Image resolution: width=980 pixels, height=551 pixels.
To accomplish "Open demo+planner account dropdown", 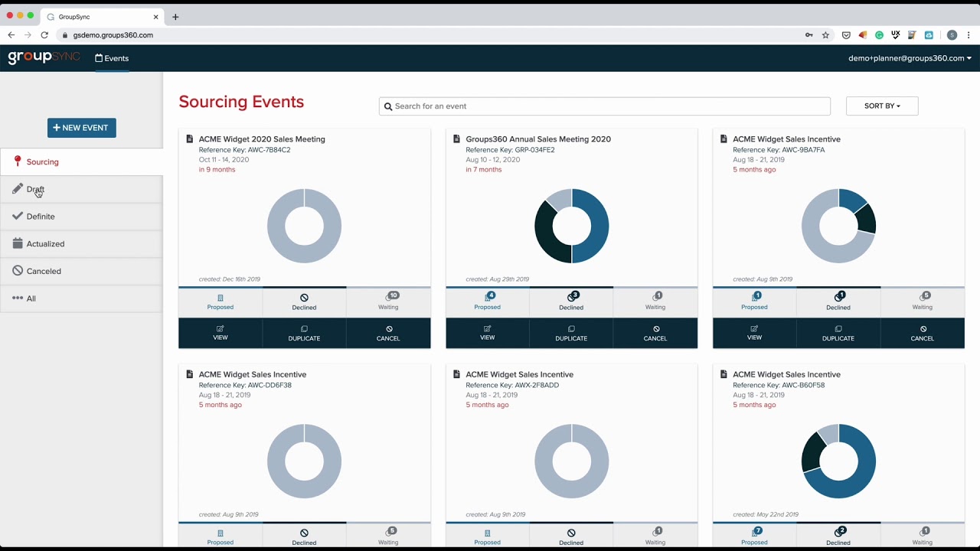I will click(x=910, y=58).
